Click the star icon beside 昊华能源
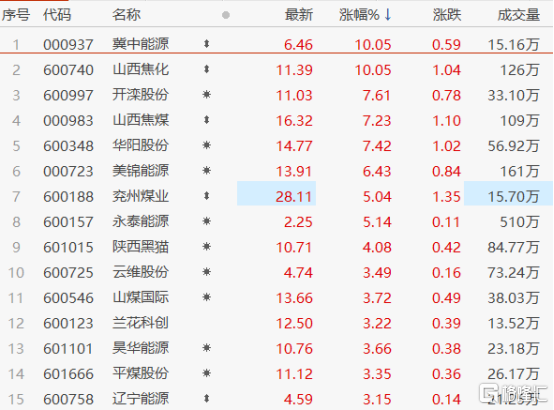 [x=207, y=348]
